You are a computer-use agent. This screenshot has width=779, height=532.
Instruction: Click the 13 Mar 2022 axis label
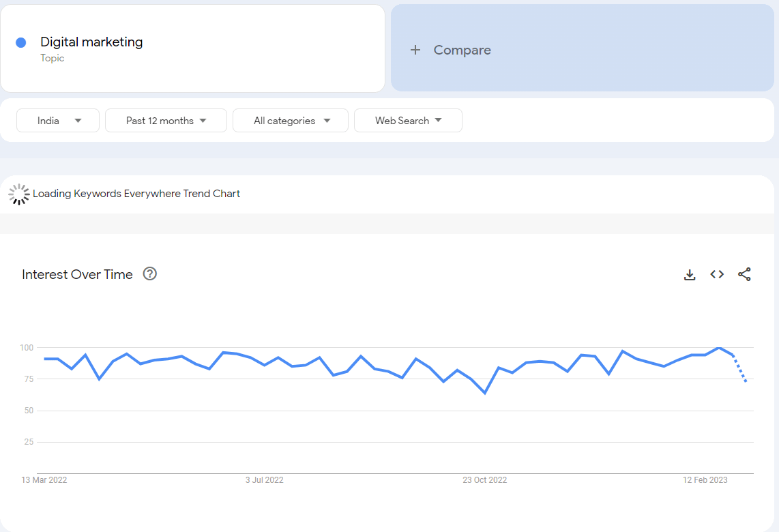point(44,480)
